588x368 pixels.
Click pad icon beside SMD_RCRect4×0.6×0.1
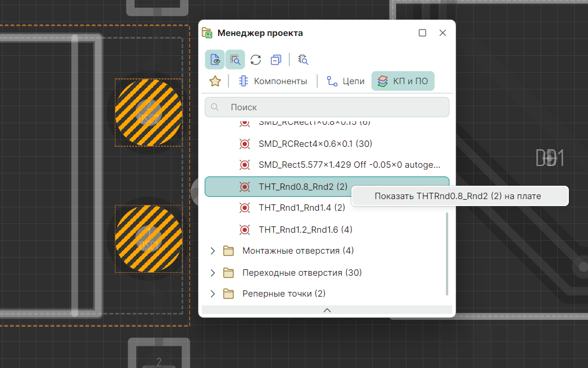click(x=245, y=144)
